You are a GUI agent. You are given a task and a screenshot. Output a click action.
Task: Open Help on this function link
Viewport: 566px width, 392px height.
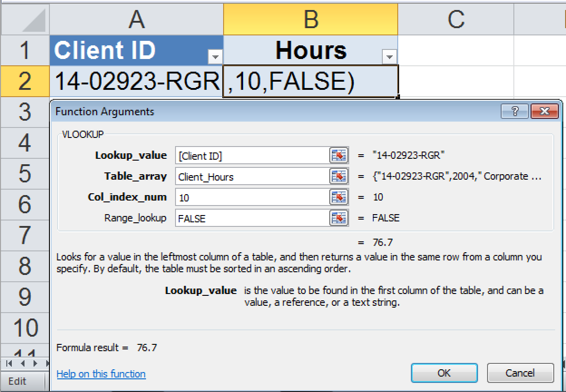[101, 374]
